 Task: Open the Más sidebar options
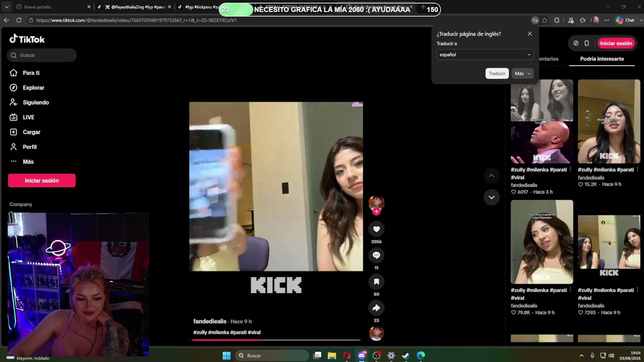coord(22,162)
